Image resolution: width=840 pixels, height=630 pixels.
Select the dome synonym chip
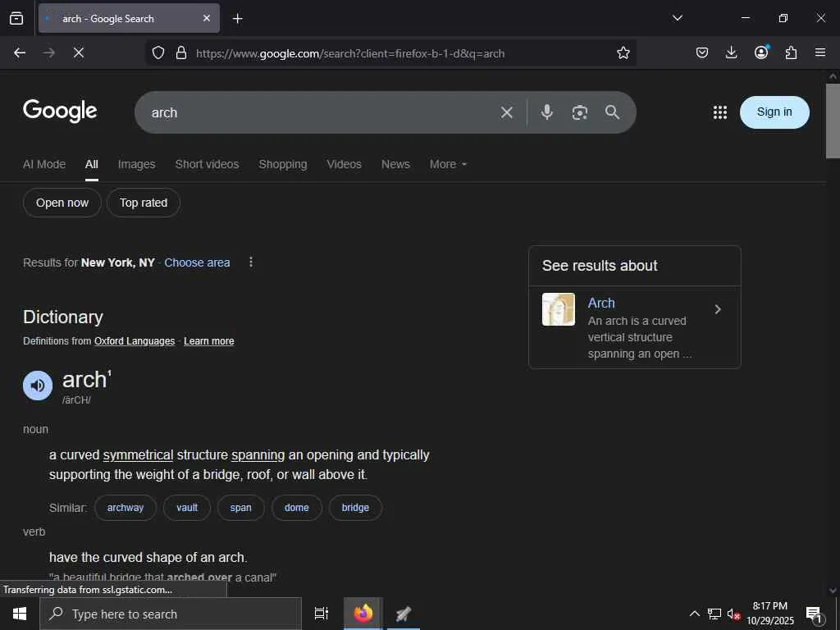297,508
